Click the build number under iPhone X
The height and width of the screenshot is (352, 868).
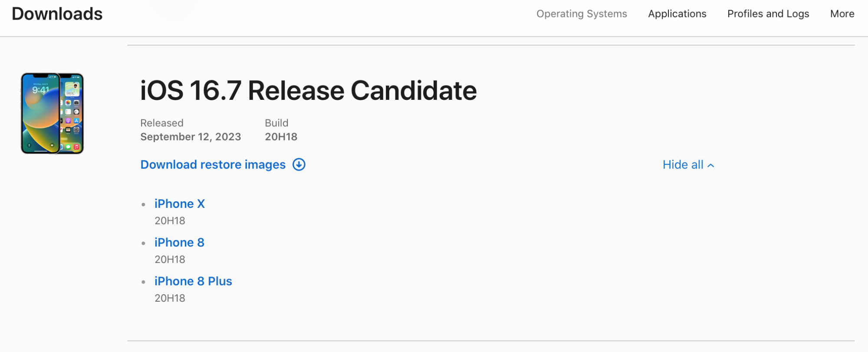pos(170,221)
